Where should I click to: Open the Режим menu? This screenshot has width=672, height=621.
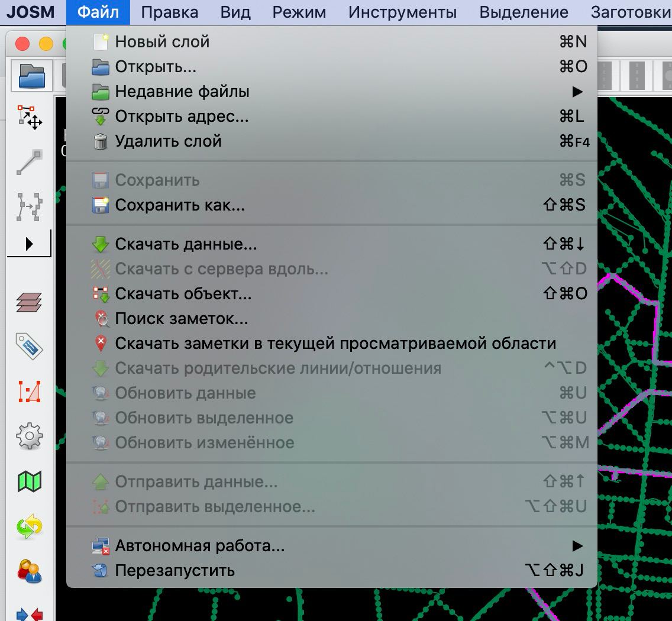(x=299, y=12)
